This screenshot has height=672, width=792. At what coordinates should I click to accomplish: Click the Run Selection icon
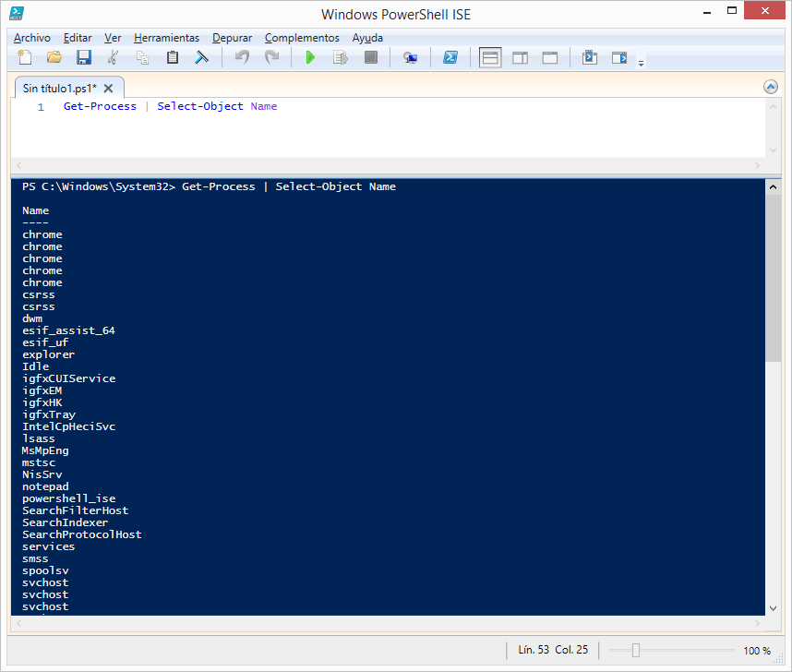pos(340,57)
